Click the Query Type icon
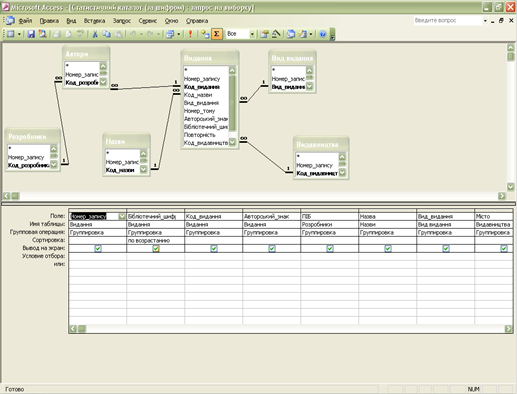Screen dimensions: 517x394 170,34
